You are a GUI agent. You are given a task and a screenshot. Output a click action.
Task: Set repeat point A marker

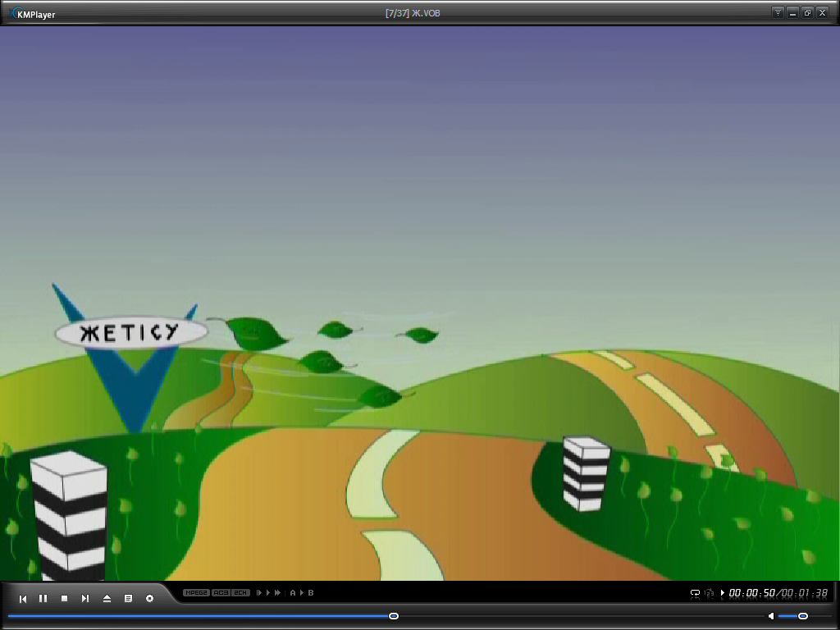coord(293,592)
